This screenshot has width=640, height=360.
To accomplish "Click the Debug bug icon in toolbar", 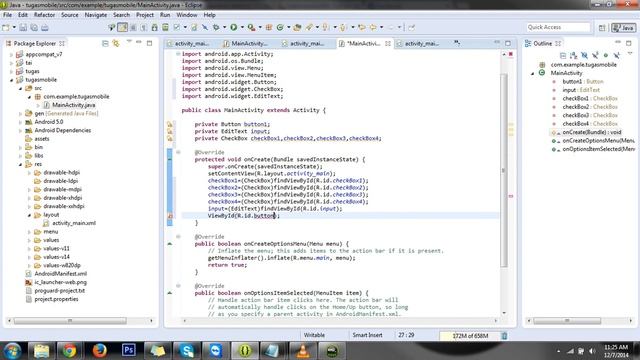I will [x=216, y=27].
